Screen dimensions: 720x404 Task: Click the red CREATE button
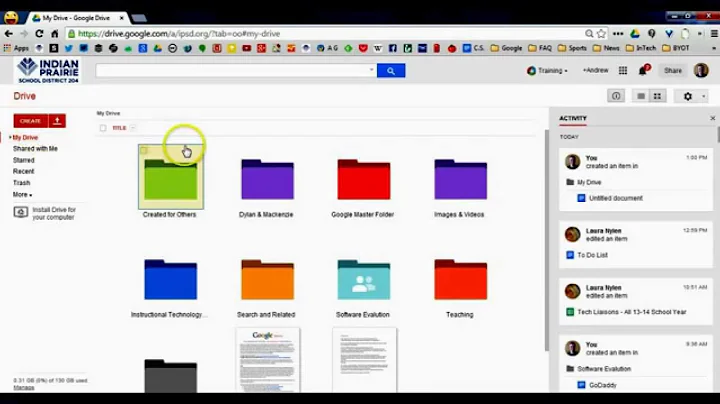coord(30,121)
